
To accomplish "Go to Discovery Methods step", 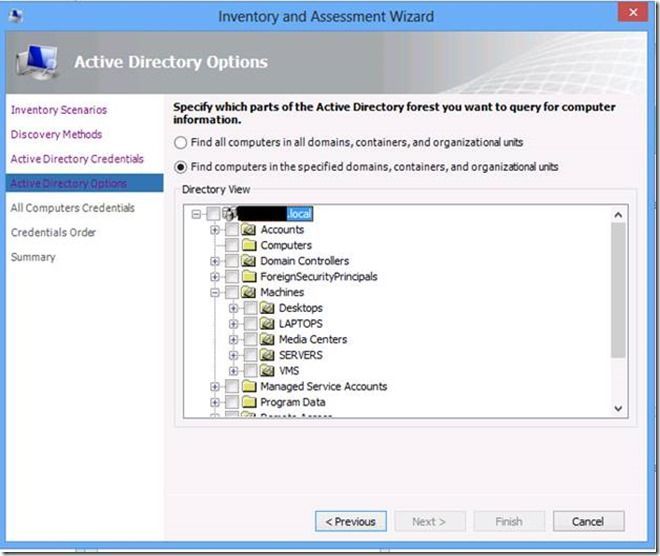I will (x=56, y=134).
